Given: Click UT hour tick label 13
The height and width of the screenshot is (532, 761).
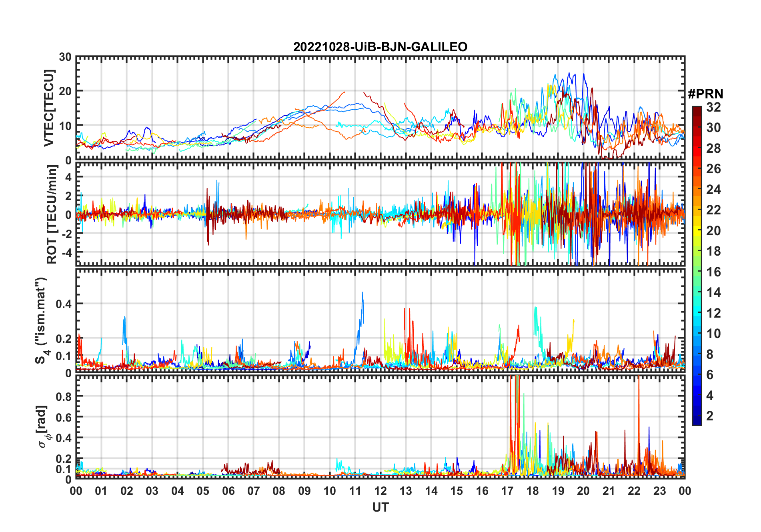Looking at the screenshot, I should pos(406,491).
